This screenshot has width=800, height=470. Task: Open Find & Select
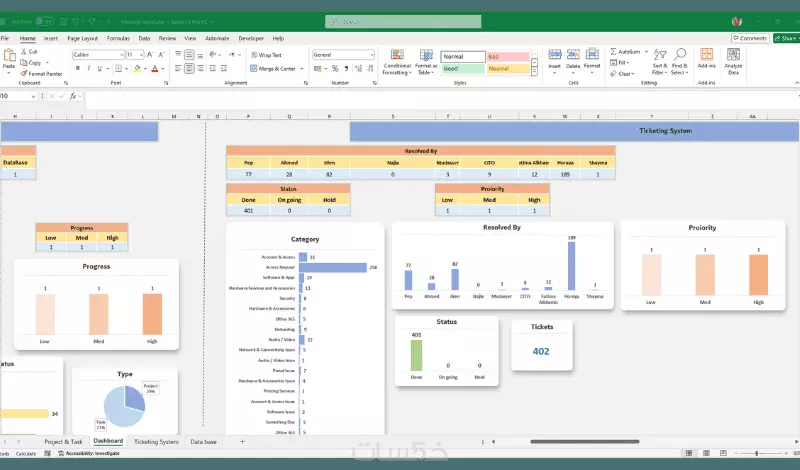[680, 62]
